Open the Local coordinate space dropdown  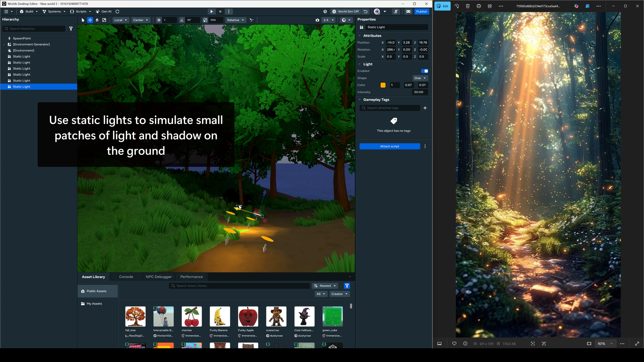tap(121, 20)
